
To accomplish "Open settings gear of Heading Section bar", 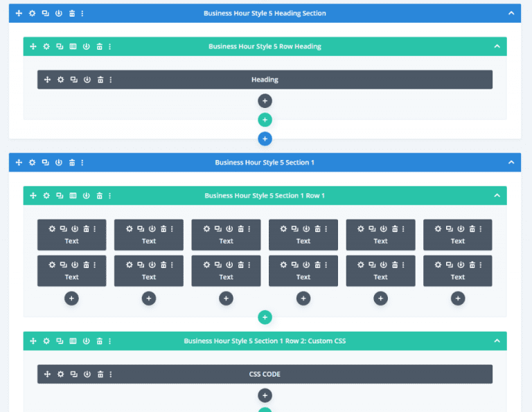I will click(32, 13).
